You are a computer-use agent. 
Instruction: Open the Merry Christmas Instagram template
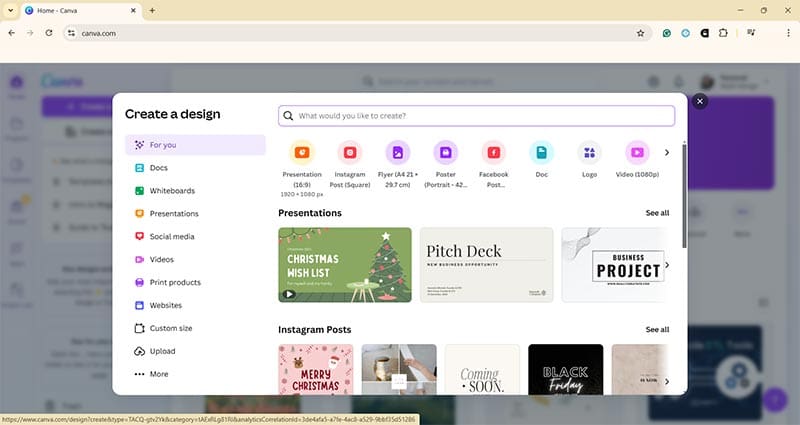(316, 369)
